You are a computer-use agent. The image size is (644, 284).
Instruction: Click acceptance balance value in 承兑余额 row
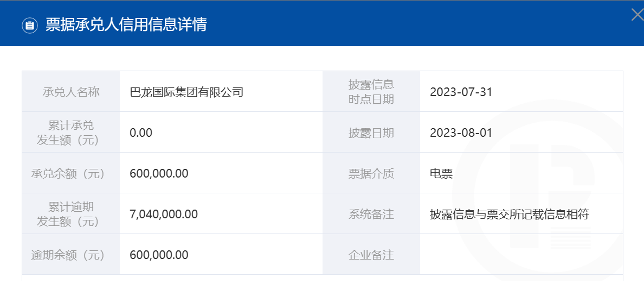(x=159, y=173)
